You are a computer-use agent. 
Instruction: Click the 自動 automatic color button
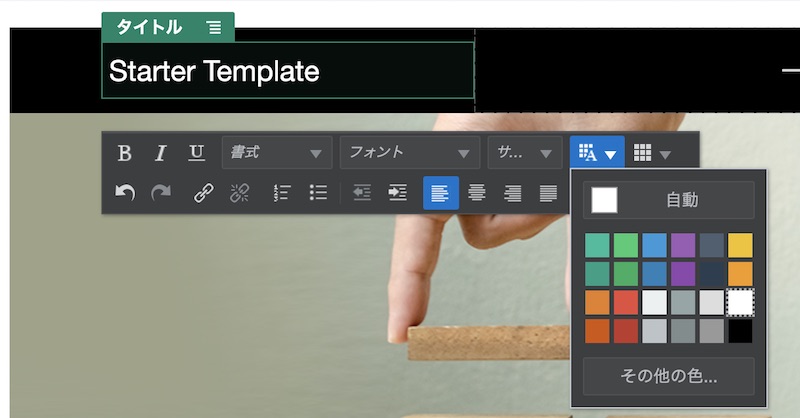(x=669, y=200)
